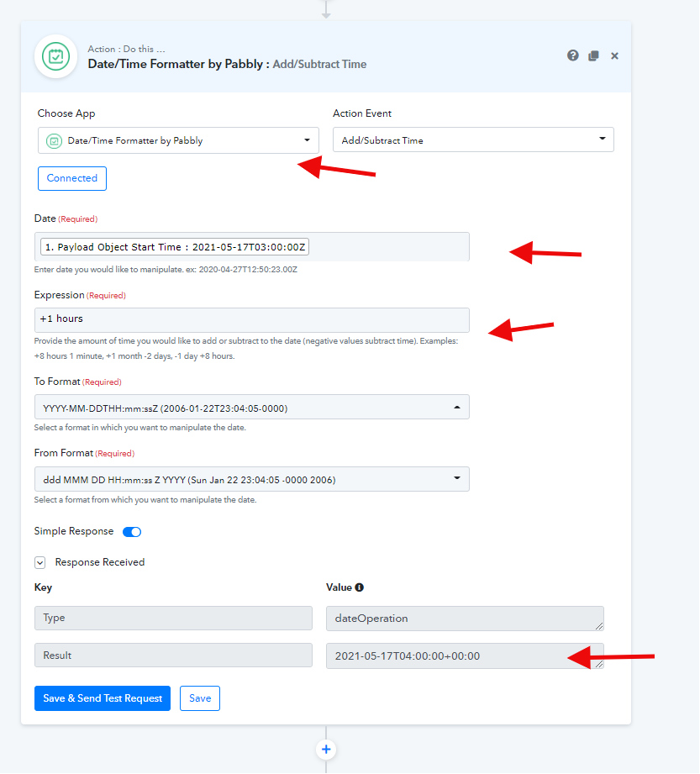
Task: Click the Date/Time Formatter calendar app icon
Action: click(55, 57)
